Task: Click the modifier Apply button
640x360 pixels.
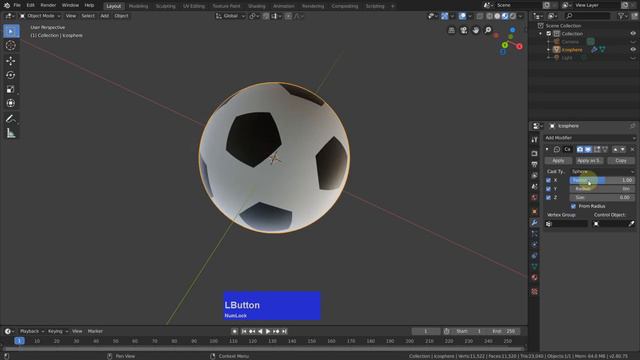Action: pyautogui.click(x=558, y=161)
